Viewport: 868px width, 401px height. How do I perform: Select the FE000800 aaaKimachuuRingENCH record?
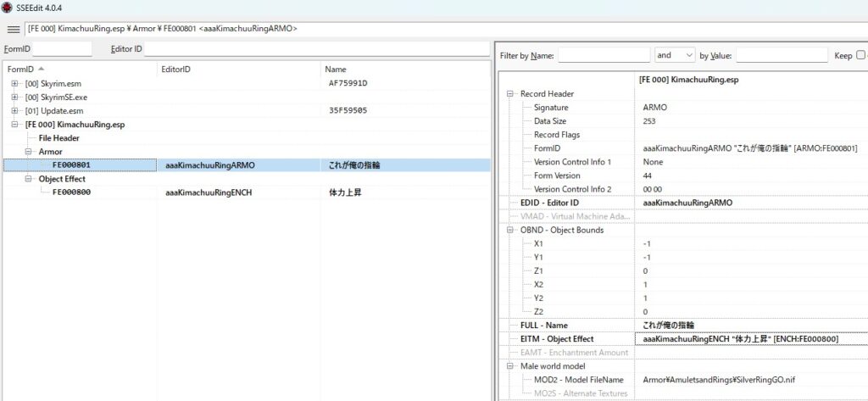pyautogui.click(x=71, y=192)
